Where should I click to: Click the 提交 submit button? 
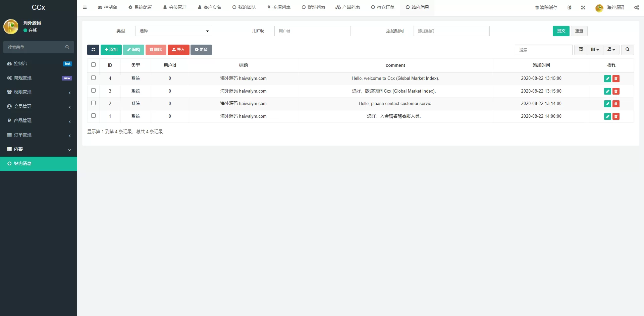[561, 31]
